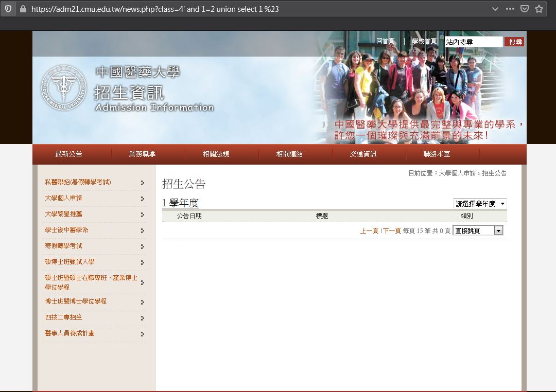Select 學士後中醫學系 in the sidebar
Image resolution: width=556 pixels, height=392 pixels.
(x=66, y=229)
